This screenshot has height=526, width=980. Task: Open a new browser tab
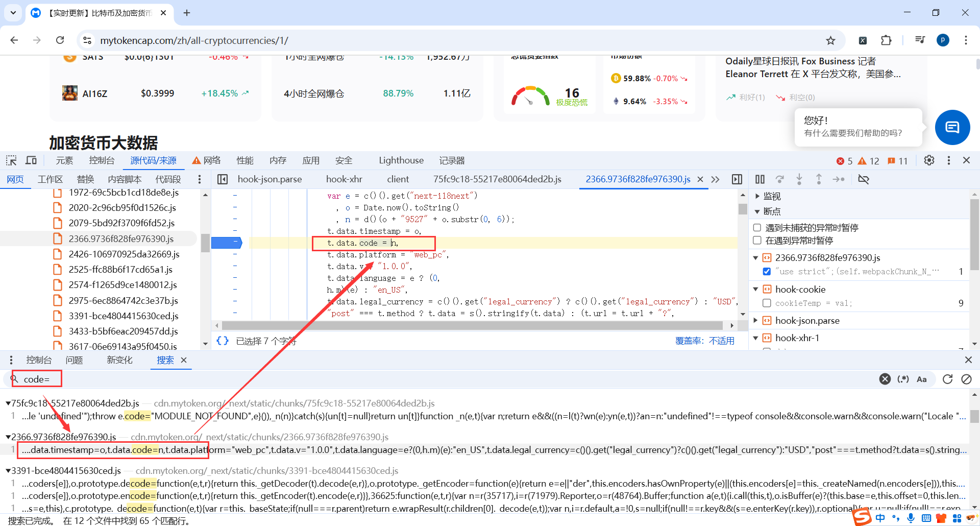coord(187,13)
